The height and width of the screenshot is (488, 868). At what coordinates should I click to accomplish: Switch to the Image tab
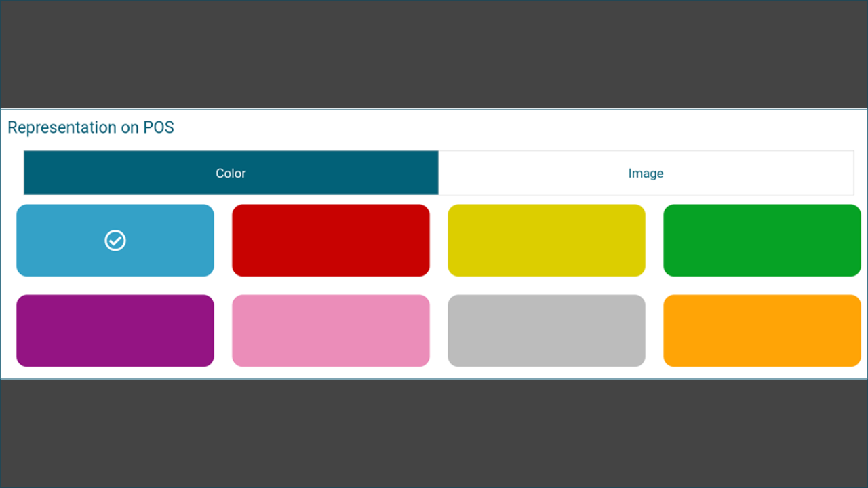coord(646,173)
